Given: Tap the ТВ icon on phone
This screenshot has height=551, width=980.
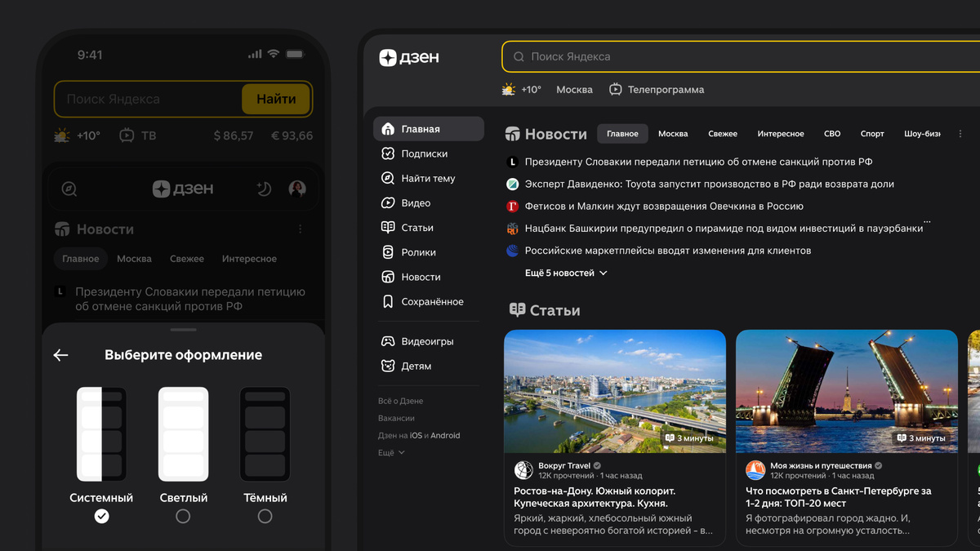Looking at the screenshot, I should tap(127, 136).
